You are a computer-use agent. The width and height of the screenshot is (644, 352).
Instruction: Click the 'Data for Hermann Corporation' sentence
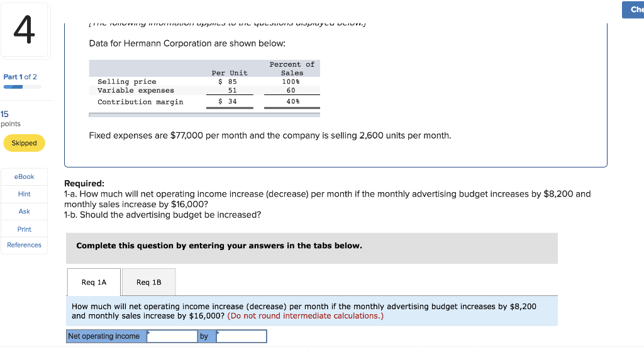pyautogui.click(x=187, y=43)
